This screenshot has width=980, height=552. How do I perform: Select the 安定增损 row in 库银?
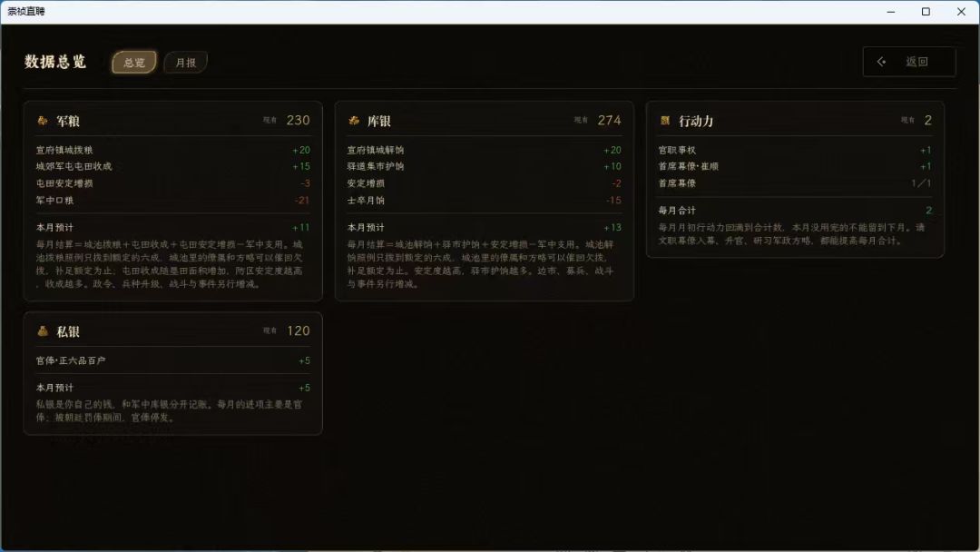coord(485,183)
